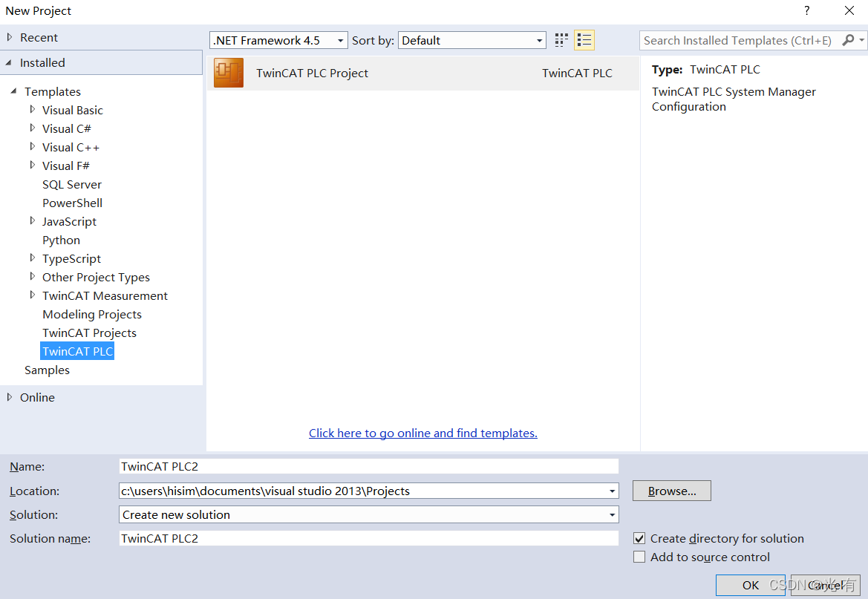Select Visual F# templates label
This screenshot has width=868, height=599.
tap(66, 166)
